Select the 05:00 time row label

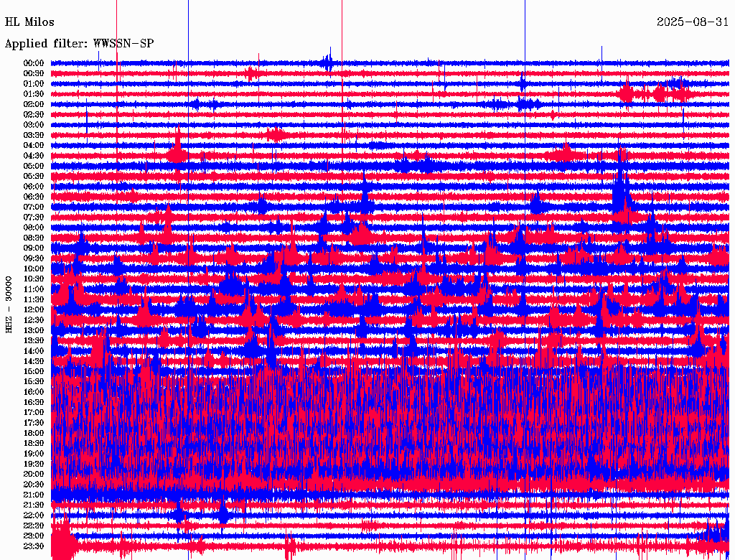pos(34,166)
